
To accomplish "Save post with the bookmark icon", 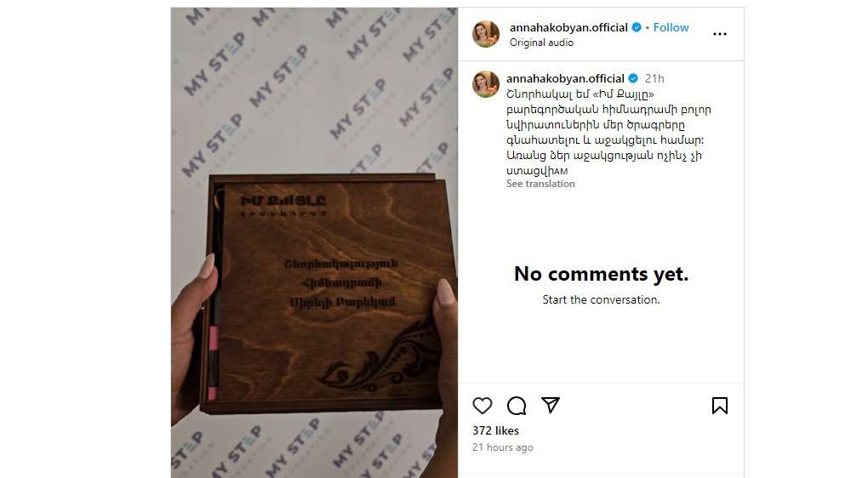I will coord(720,406).
